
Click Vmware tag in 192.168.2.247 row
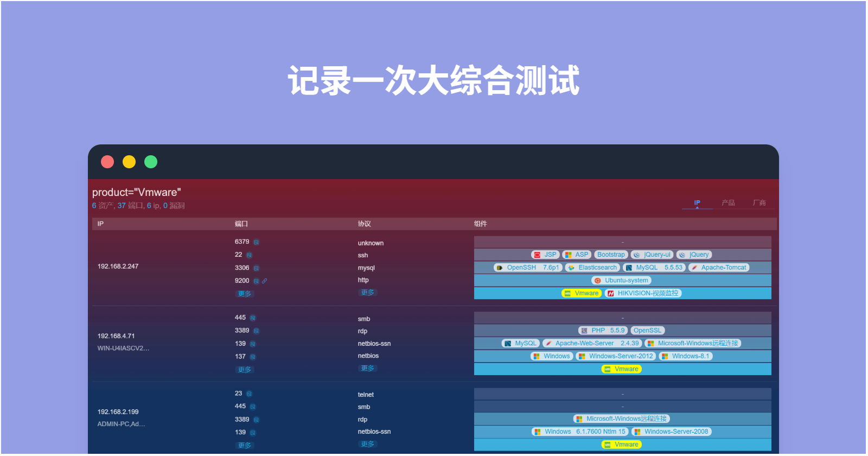coord(582,293)
